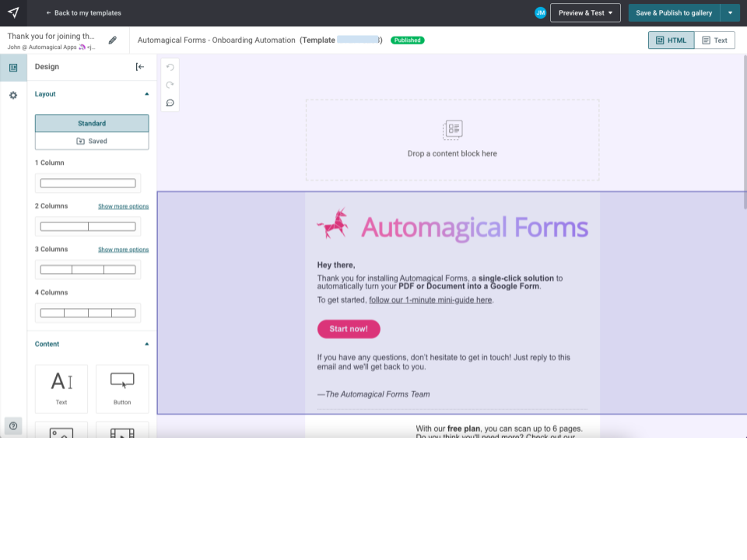Viewport: 747px width, 560px height.
Task: Edit subject line with pencil icon
Action: coord(112,40)
